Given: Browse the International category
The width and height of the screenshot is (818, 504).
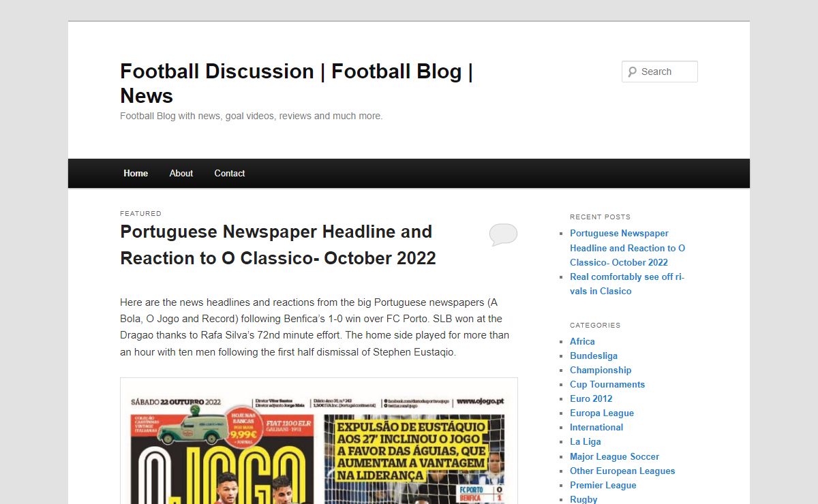Looking at the screenshot, I should coord(596,427).
